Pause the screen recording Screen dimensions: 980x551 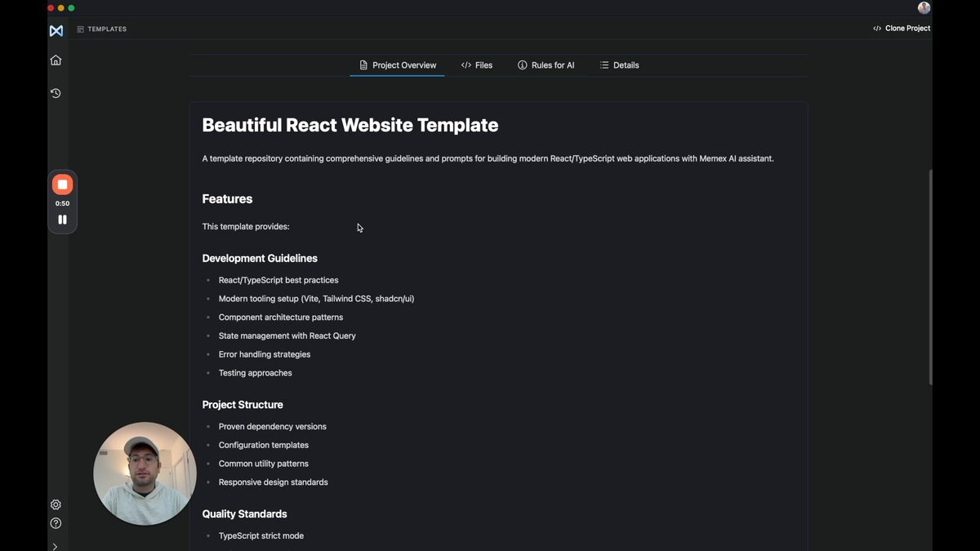[62, 220]
